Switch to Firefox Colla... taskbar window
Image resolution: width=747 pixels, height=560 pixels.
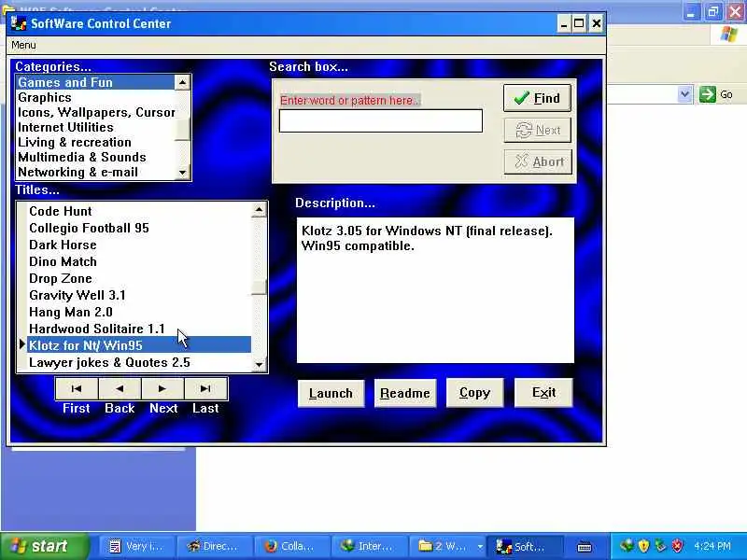tap(291, 546)
